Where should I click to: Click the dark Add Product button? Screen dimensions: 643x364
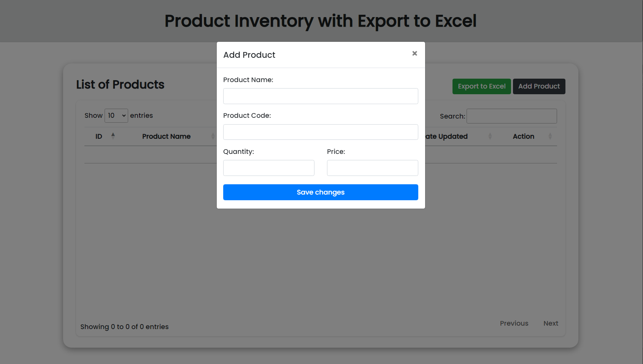pos(539,86)
